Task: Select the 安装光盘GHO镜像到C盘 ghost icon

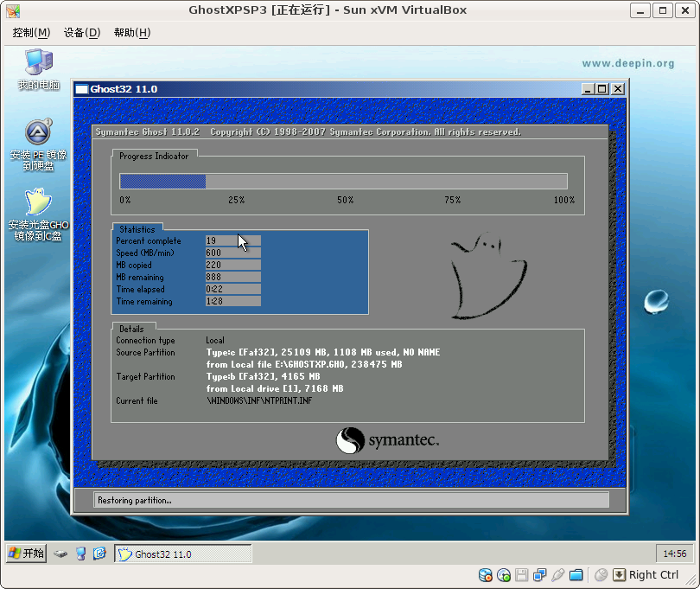Action: (x=38, y=214)
